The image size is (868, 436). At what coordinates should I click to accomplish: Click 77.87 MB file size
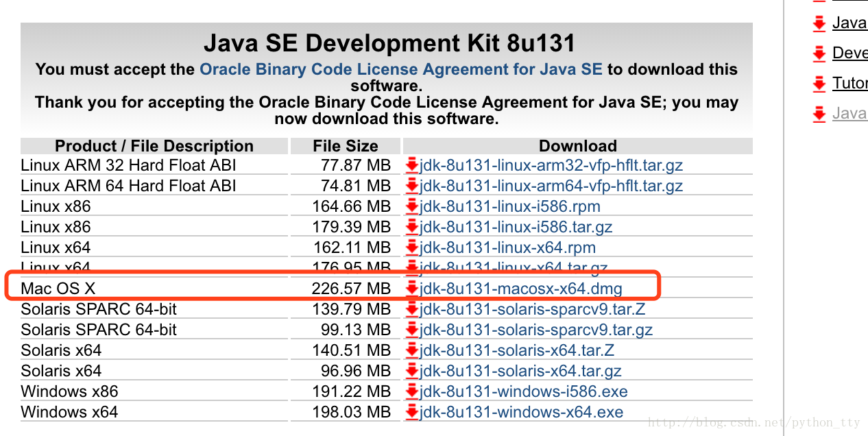(x=356, y=165)
